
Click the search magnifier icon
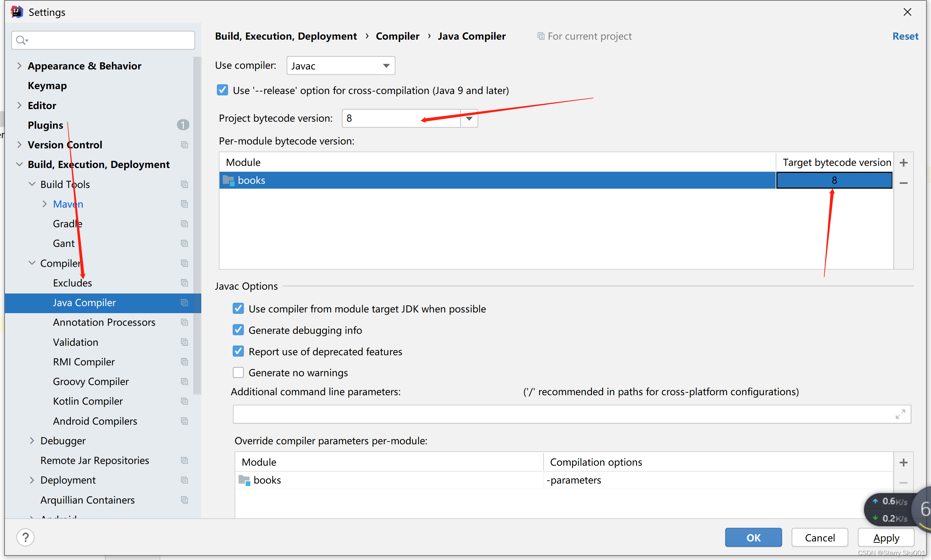(x=21, y=40)
